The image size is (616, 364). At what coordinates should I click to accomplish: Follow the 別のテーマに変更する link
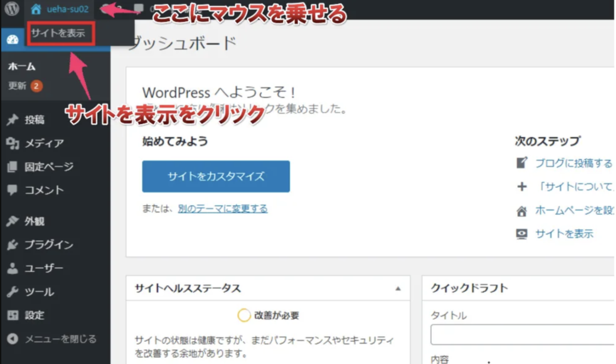coord(223,209)
